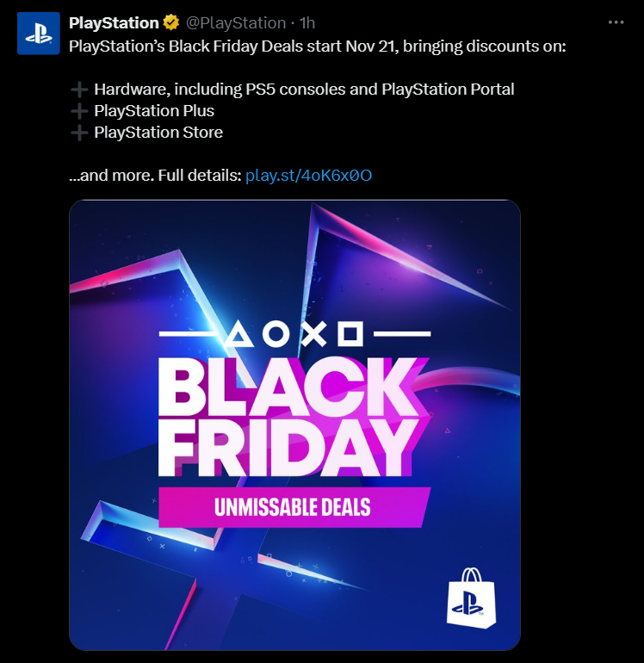Click the Unmissable Deals pink banner
This screenshot has height=663, width=644.
pos(293,506)
